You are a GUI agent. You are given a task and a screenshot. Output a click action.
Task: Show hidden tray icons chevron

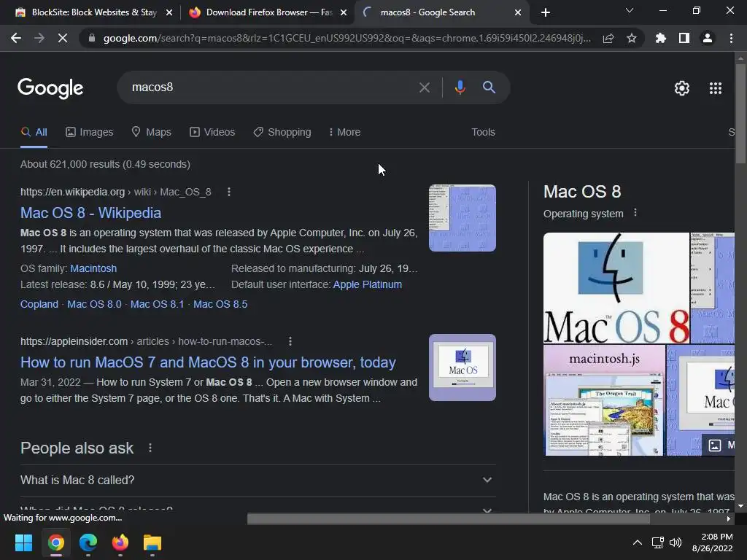[638, 542]
